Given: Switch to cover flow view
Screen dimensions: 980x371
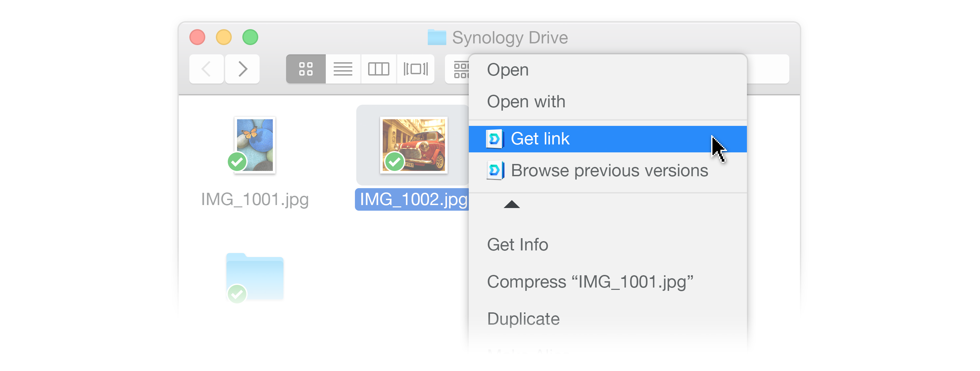Looking at the screenshot, I should (415, 69).
